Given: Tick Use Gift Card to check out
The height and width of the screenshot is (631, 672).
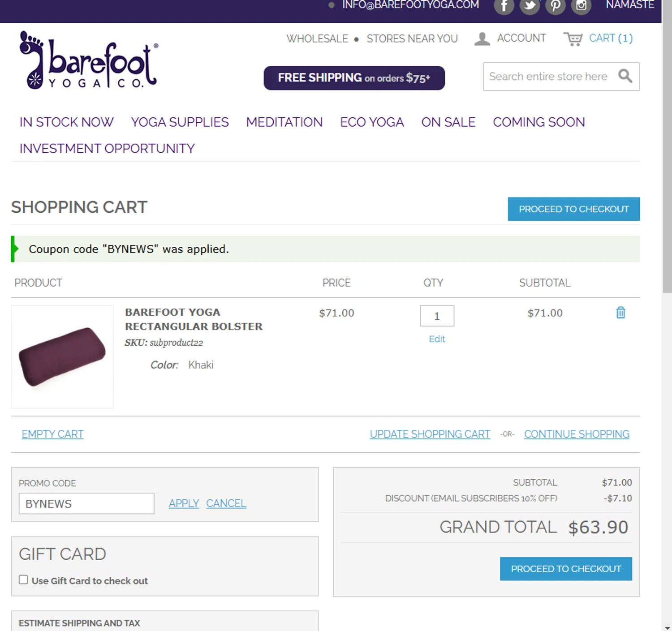Looking at the screenshot, I should point(24,579).
